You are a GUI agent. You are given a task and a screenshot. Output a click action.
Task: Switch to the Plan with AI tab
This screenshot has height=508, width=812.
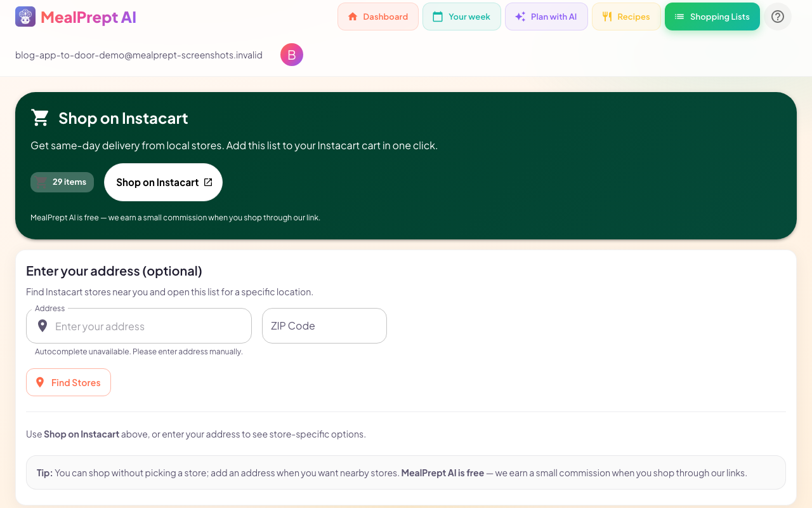pos(546,17)
